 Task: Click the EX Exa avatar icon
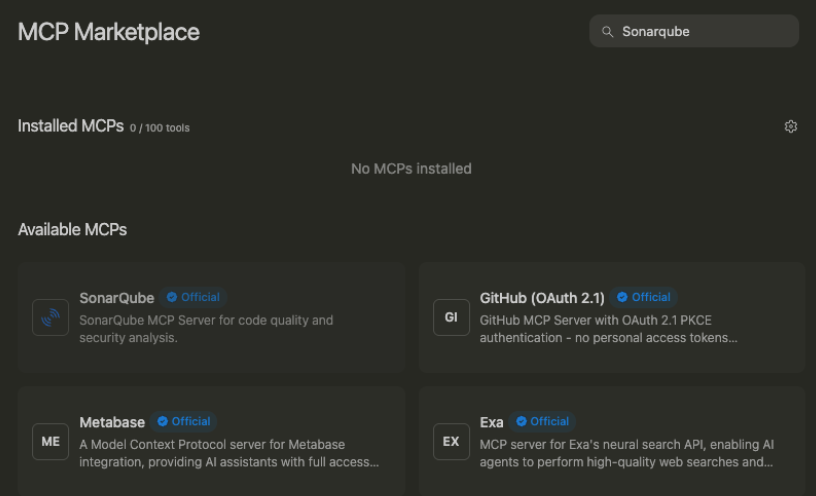coord(451,441)
